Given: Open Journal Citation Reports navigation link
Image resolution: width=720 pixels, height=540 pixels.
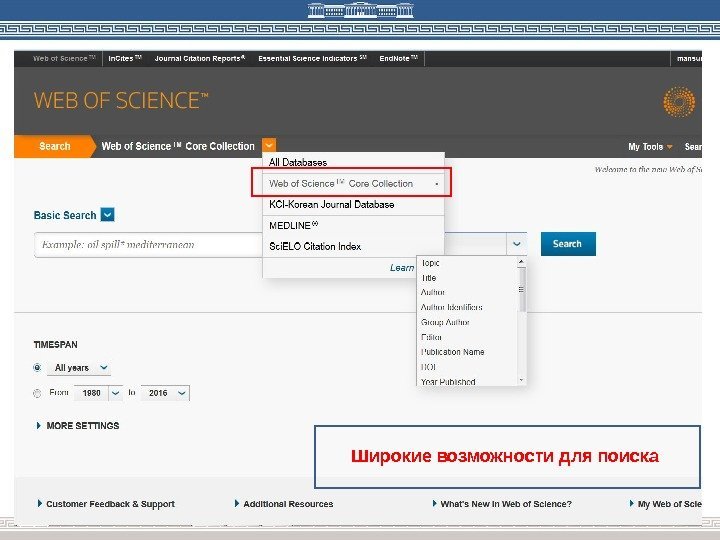Looking at the screenshot, I should coord(200,58).
